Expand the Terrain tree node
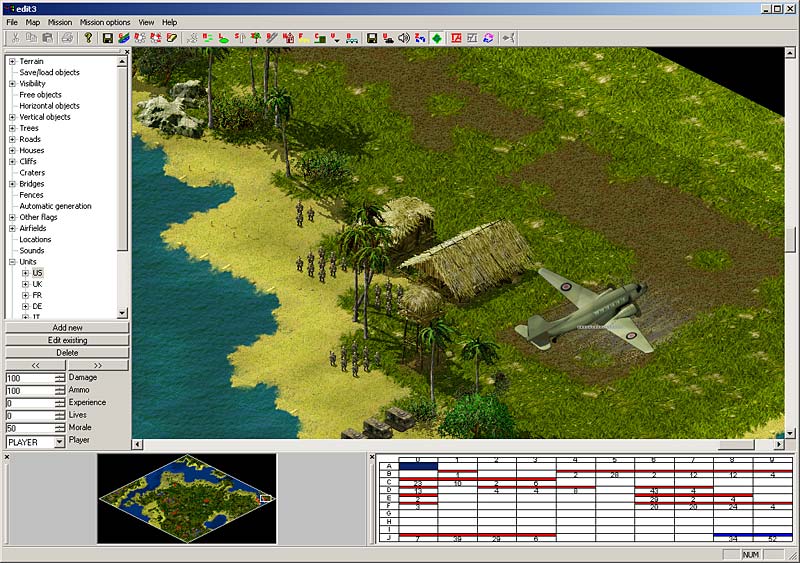Viewport: 800px width, 563px height. point(12,61)
